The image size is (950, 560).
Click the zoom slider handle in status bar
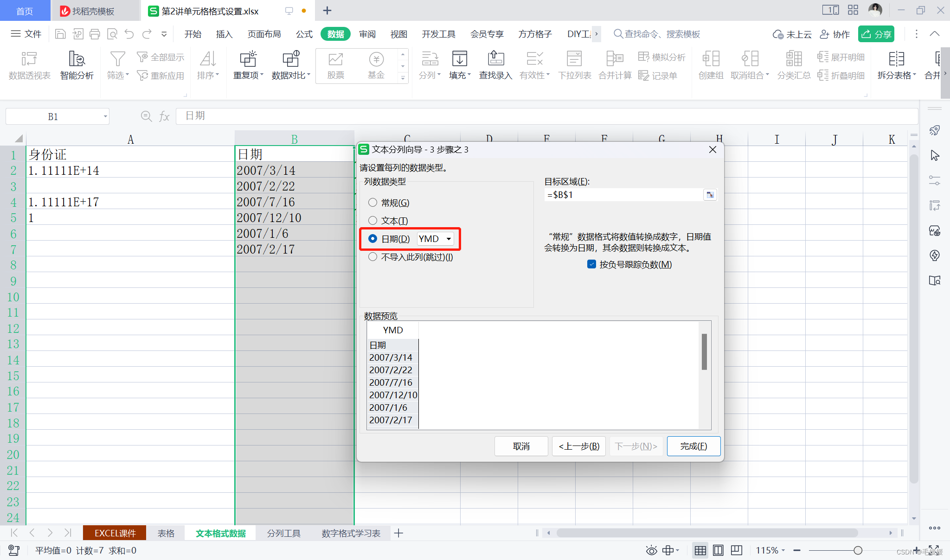pos(858,550)
